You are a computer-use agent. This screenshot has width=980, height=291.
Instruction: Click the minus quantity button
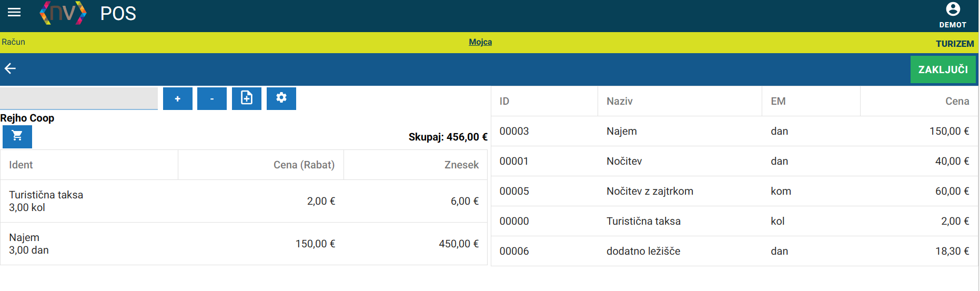212,99
